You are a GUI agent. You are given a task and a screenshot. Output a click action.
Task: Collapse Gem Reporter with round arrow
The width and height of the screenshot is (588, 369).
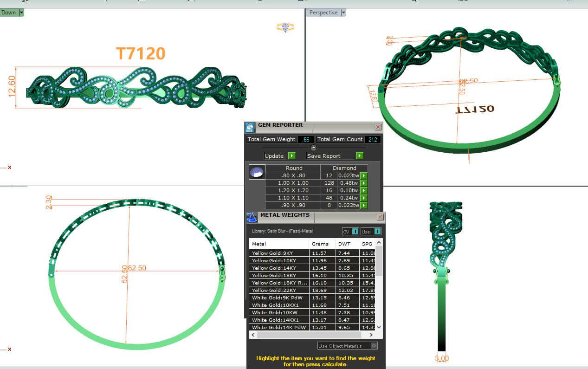coord(313,148)
